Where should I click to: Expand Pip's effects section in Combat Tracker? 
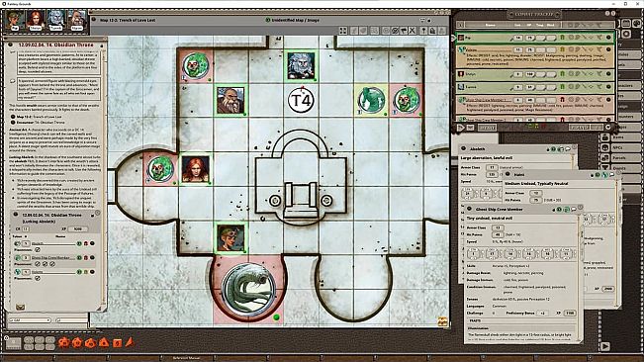pyautogui.click(x=598, y=38)
